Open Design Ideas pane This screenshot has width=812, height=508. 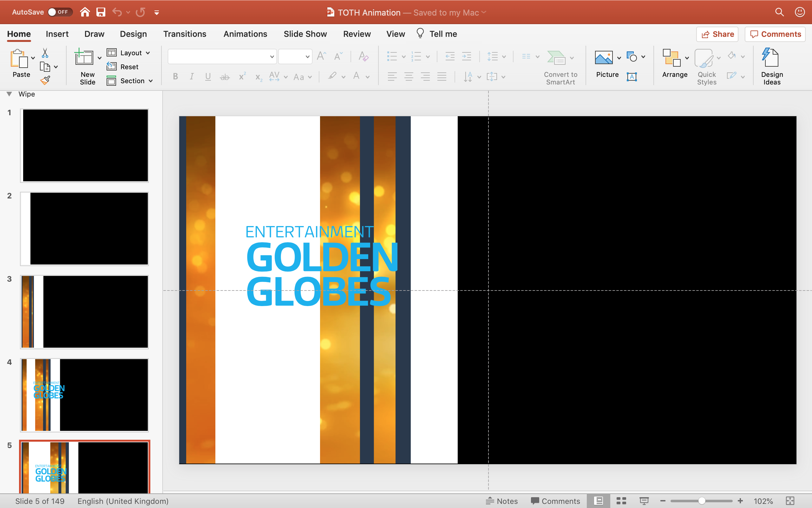[x=772, y=67]
